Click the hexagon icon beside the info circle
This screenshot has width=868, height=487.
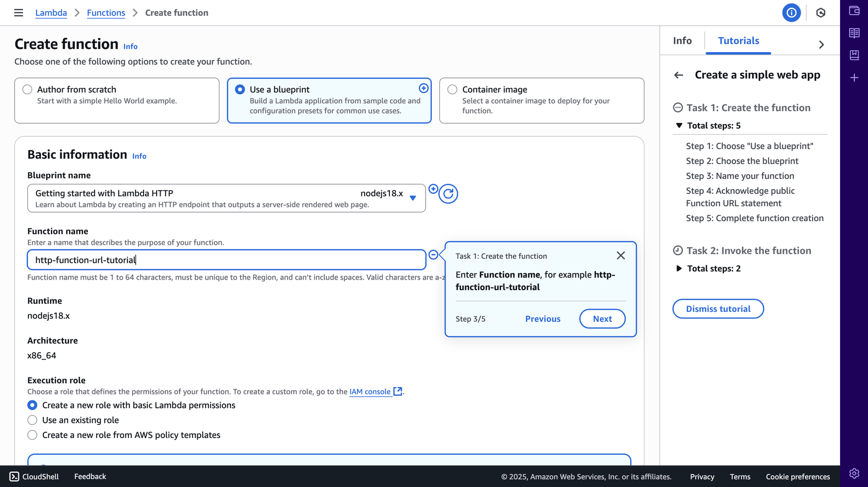pos(821,13)
